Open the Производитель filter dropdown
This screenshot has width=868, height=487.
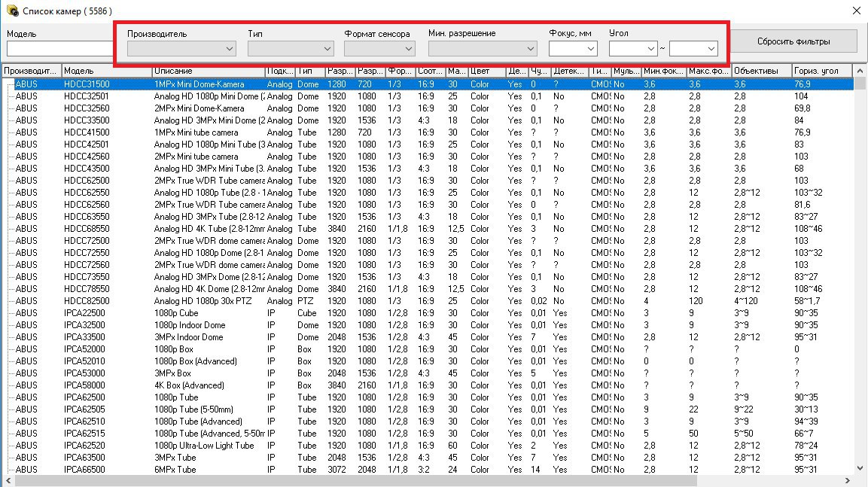(x=181, y=49)
